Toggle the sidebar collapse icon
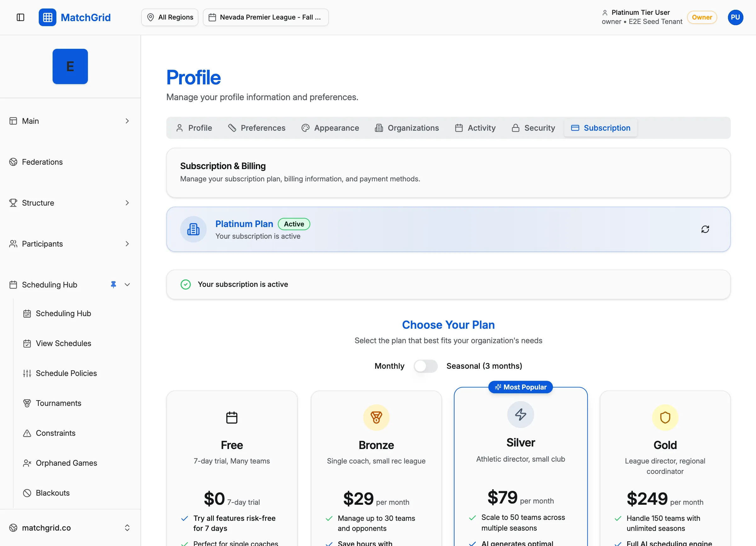The image size is (756, 546). [21, 17]
